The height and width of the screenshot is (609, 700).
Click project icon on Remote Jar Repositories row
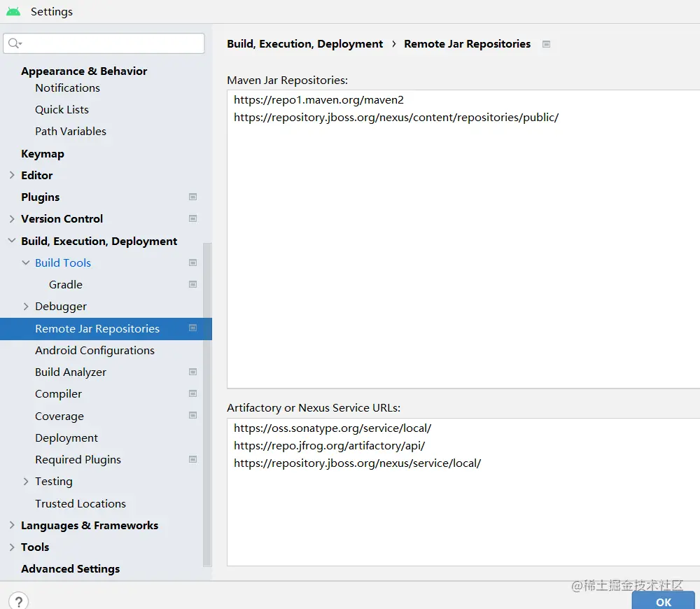(x=193, y=328)
